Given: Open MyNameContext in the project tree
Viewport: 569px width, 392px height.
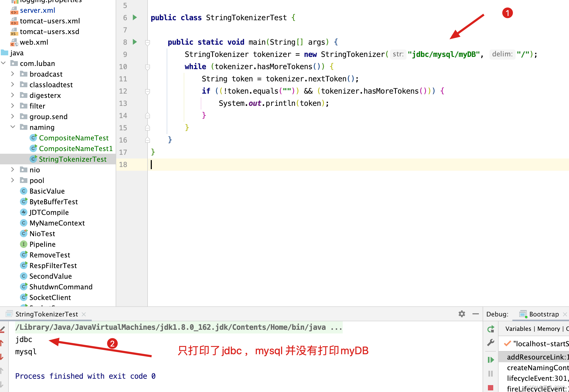Looking at the screenshot, I should pyautogui.click(x=57, y=223).
